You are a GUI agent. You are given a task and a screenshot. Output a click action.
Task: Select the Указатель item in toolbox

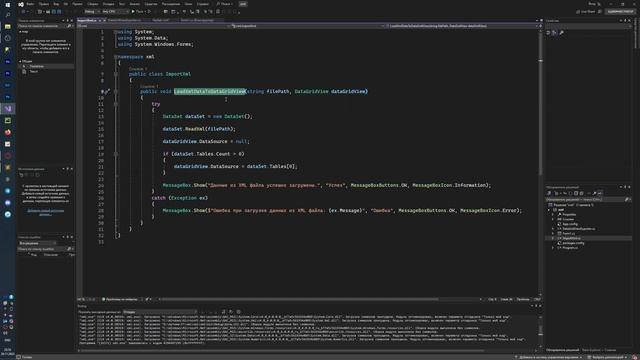pyautogui.click(x=36, y=66)
